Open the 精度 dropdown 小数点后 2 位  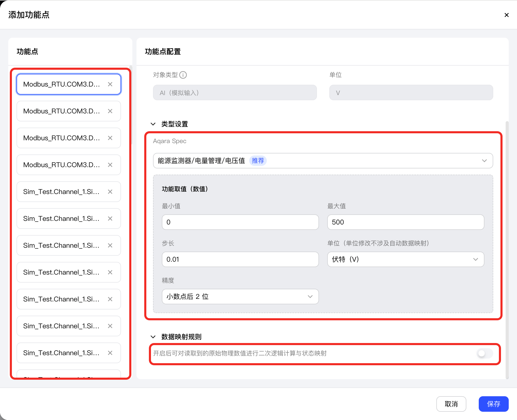pos(240,297)
